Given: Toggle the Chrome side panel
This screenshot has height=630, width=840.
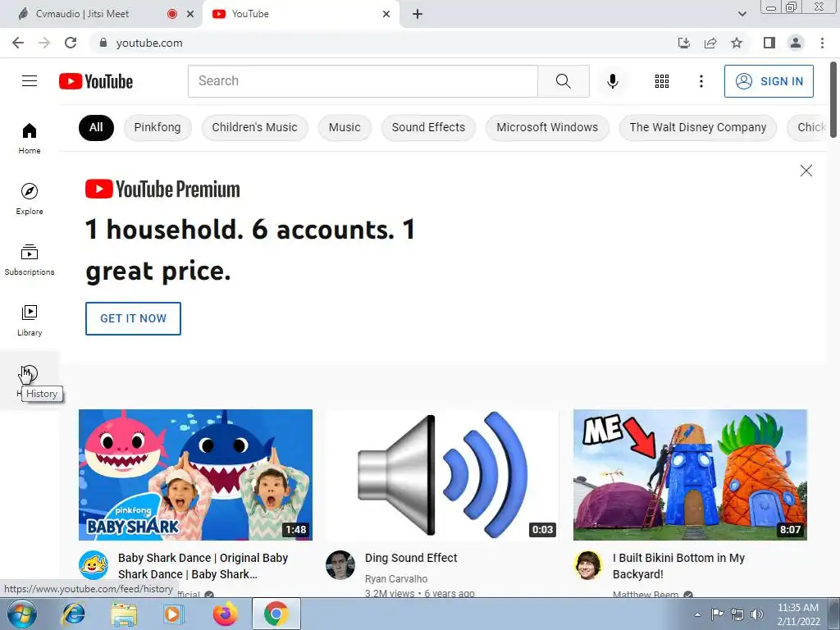Looking at the screenshot, I should coord(769,43).
